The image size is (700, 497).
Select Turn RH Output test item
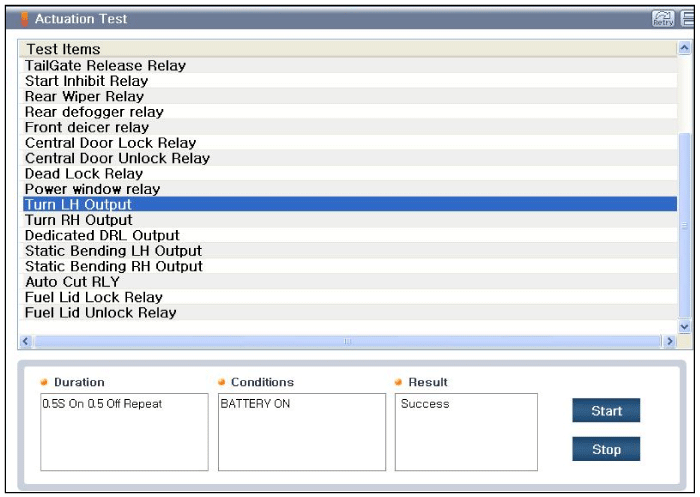tap(78, 220)
